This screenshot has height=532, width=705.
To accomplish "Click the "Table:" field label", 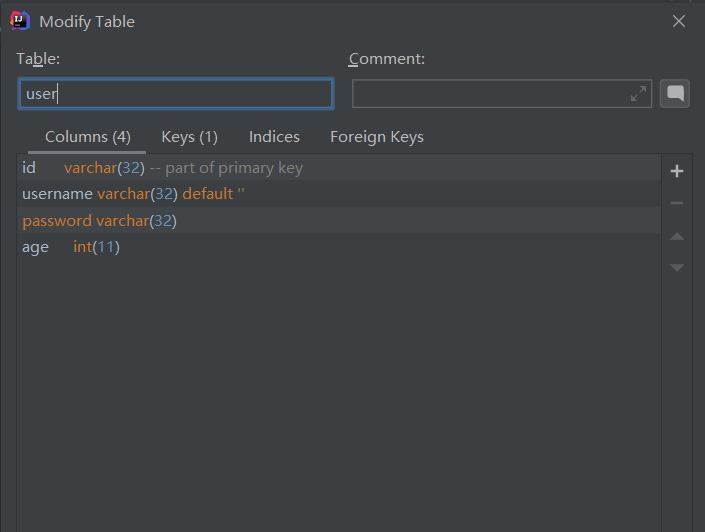I will (38, 59).
